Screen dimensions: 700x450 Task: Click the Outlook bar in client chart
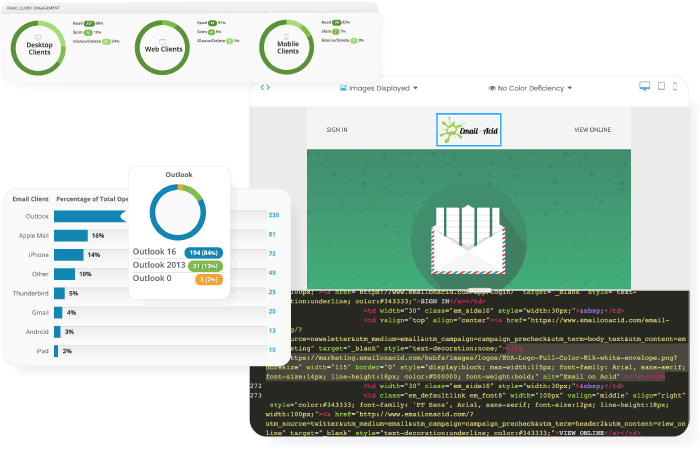pos(91,216)
